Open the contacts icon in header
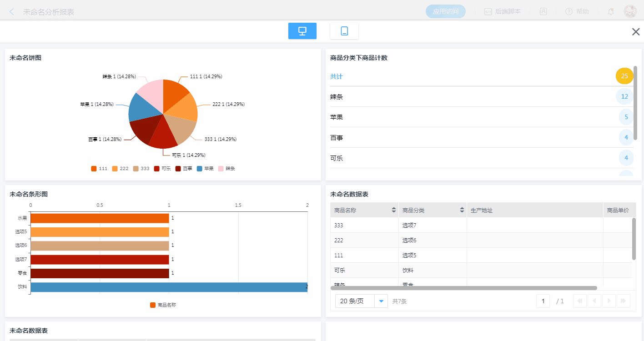The image size is (644, 341). coord(543,12)
